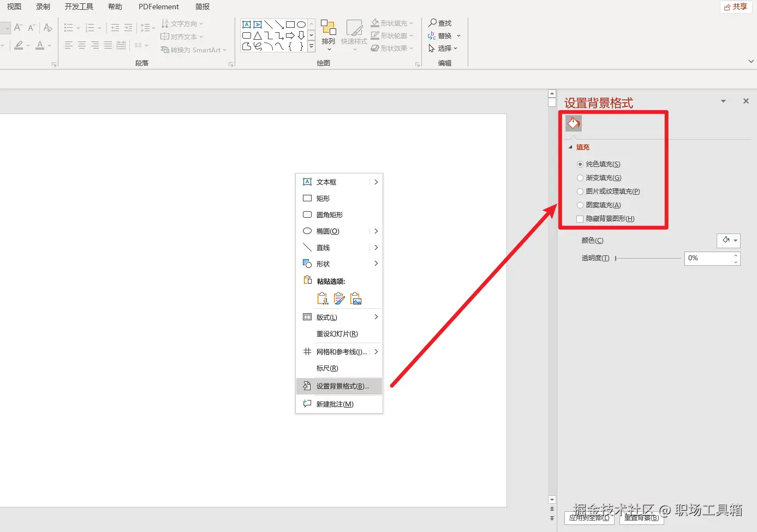Pick the down arrow shape in gallery

pos(301,35)
